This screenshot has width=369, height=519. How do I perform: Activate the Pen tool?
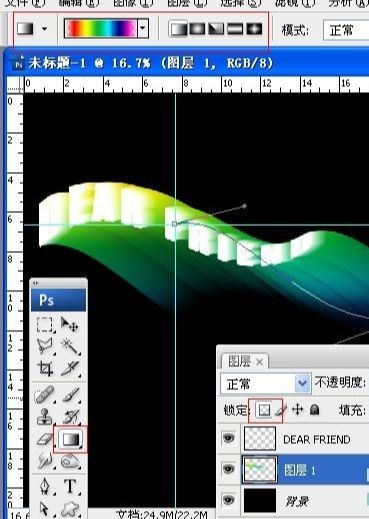pos(45,487)
